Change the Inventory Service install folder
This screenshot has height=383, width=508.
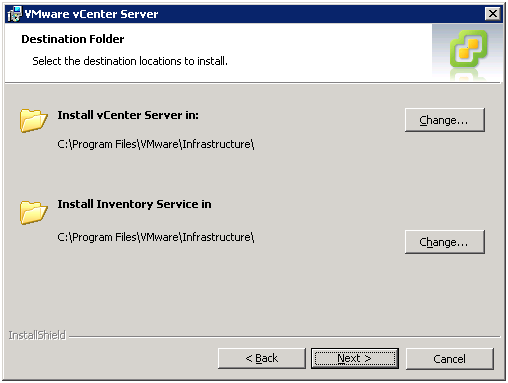click(444, 242)
